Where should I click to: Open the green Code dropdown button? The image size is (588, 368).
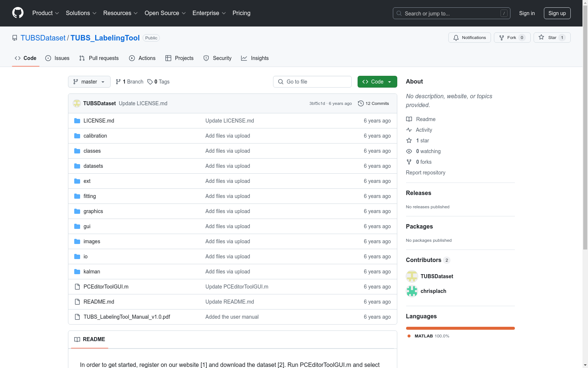tap(377, 82)
